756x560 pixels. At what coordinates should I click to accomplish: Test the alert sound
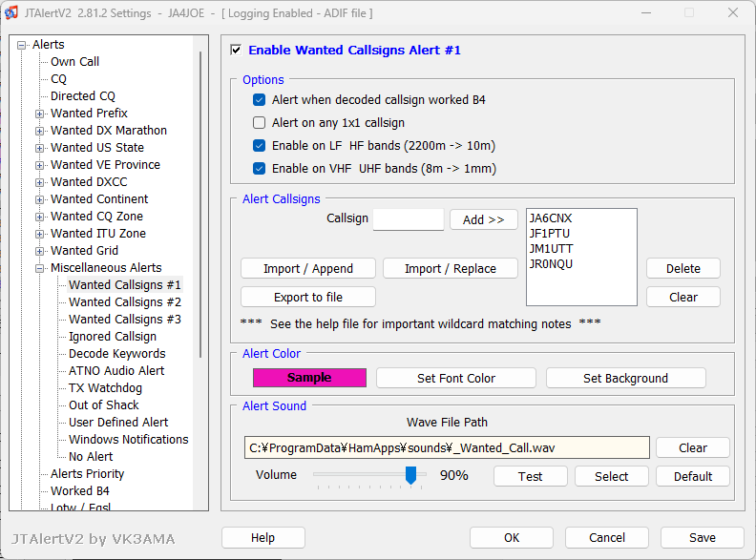(531, 476)
